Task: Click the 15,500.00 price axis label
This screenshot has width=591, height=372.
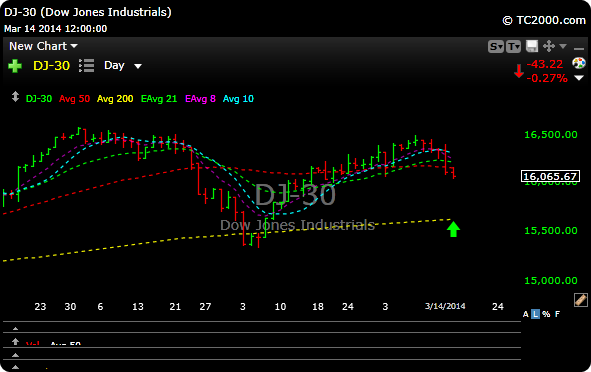Action: click(x=551, y=230)
